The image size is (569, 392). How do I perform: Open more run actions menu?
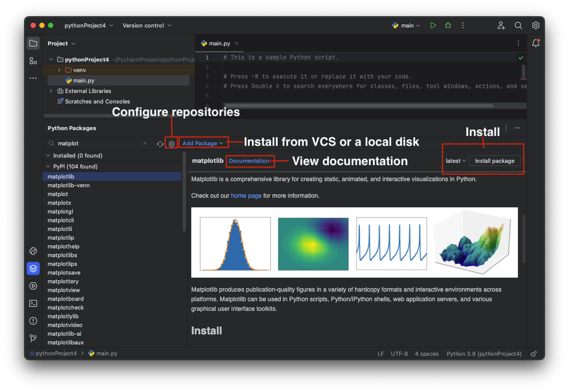click(x=463, y=25)
